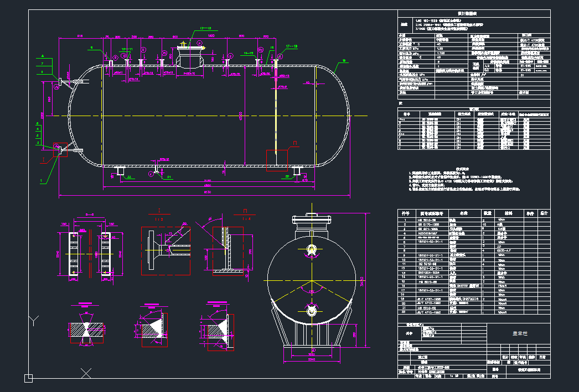
Task: Select nozzle marker 12-13 near the top
Action: (205, 27)
